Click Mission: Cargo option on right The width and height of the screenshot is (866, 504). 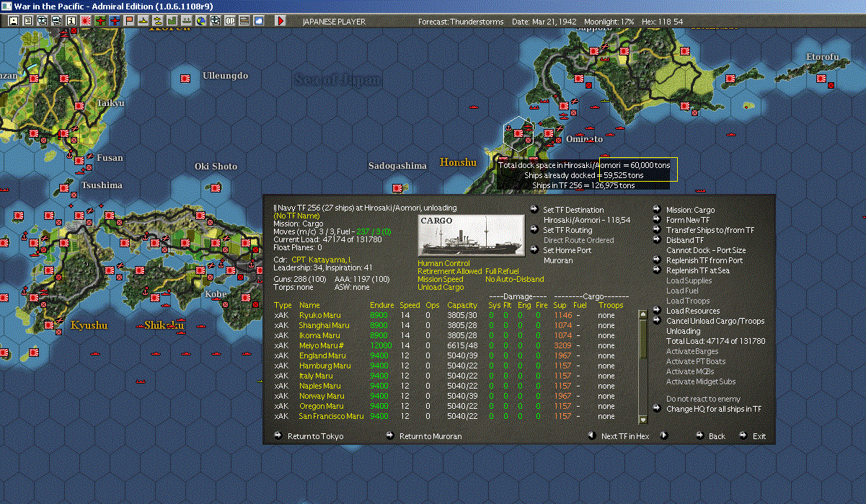click(x=690, y=210)
